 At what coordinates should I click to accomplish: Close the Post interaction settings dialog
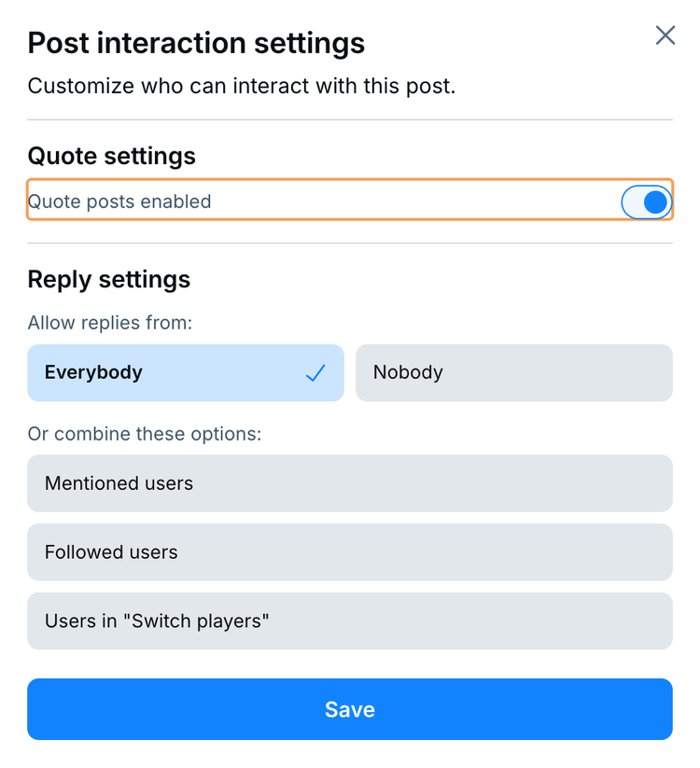(665, 35)
